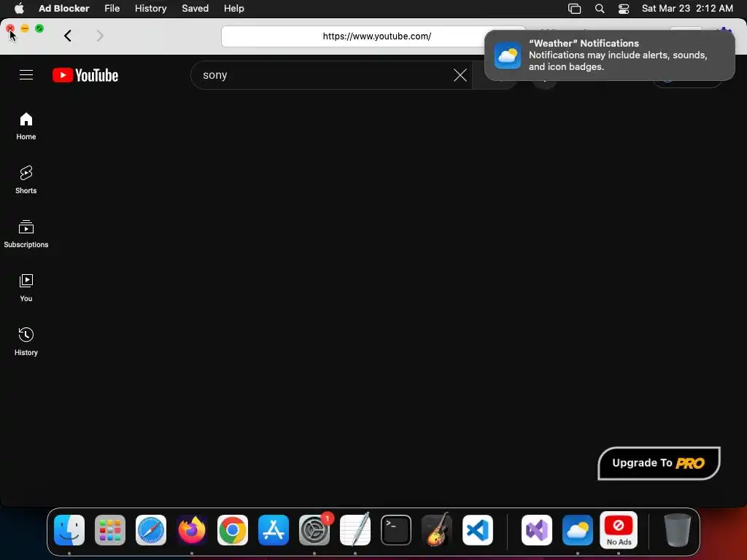
Task: Launch Google Chrome from the Dock
Action: [233, 530]
